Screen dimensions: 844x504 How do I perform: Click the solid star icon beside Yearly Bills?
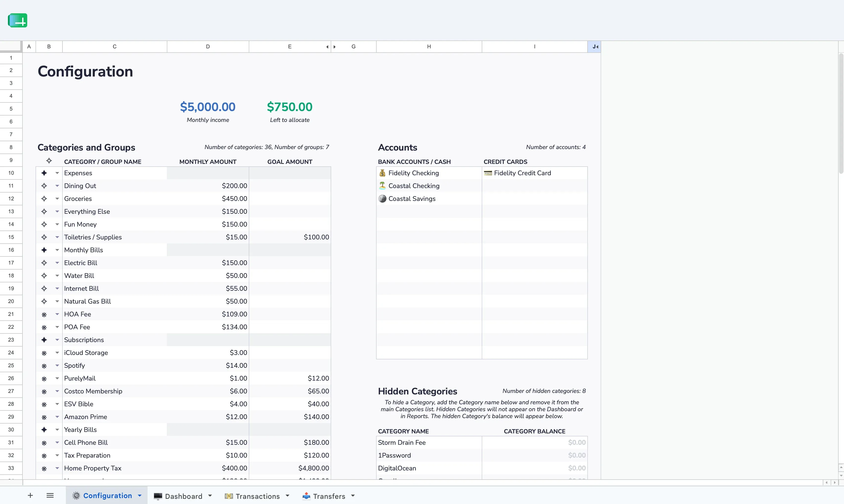pos(44,430)
